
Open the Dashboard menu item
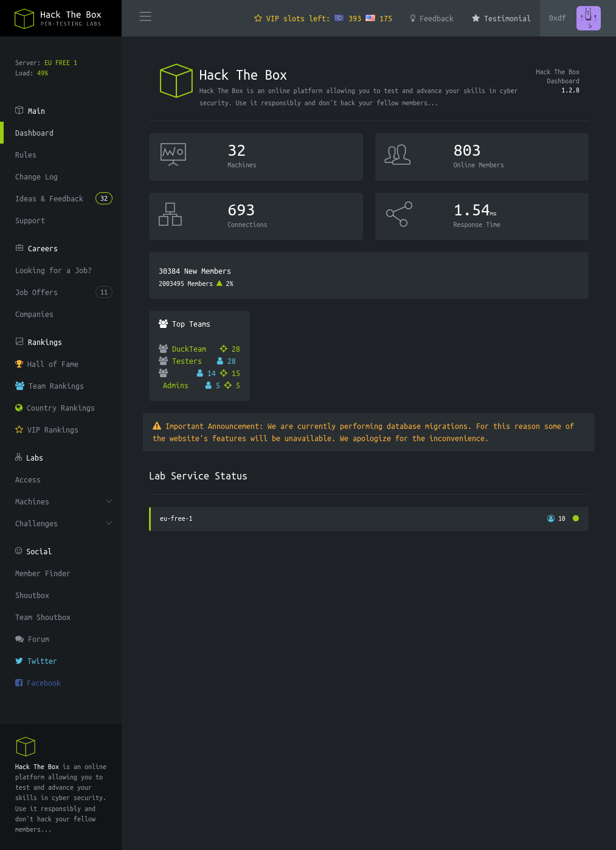[x=34, y=133]
